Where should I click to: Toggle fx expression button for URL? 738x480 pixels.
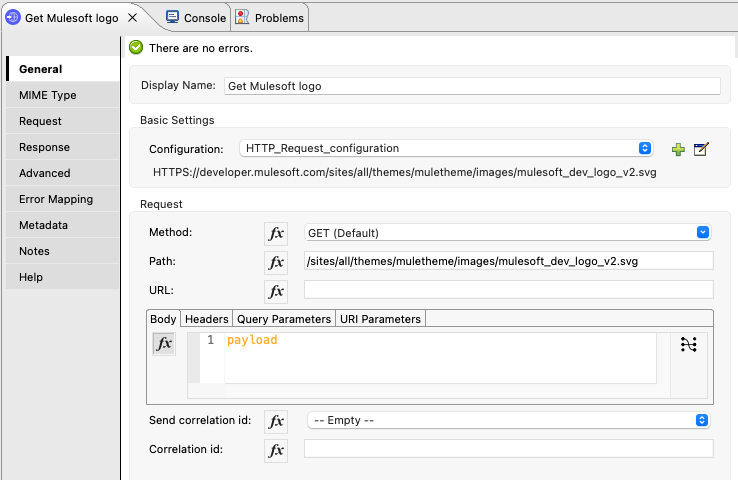click(275, 291)
